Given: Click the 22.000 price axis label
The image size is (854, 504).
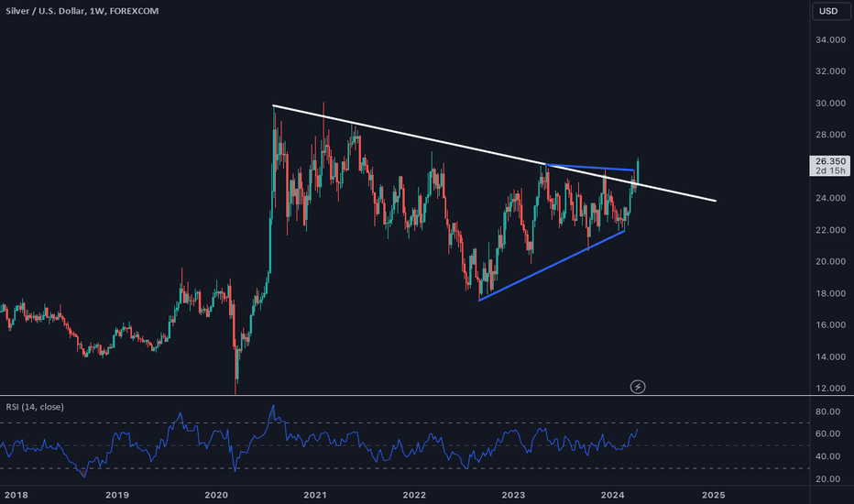Looking at the screenshot, I should 830,230.
